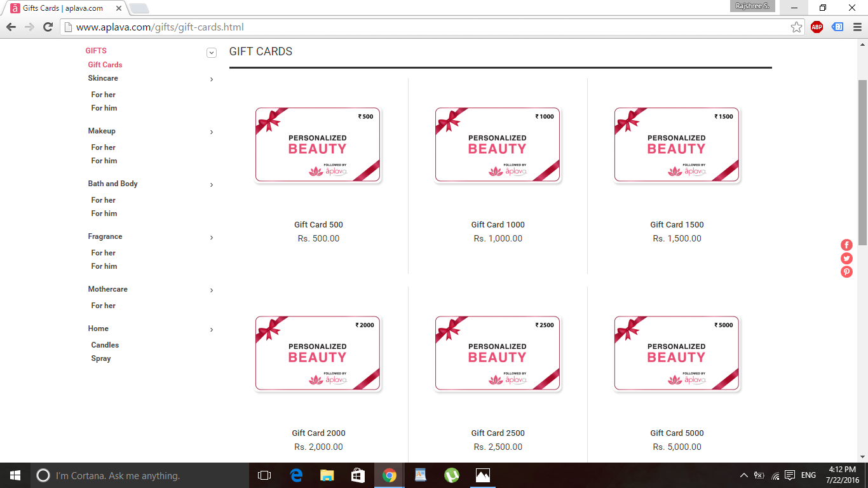Select Candles under Home category

tap(105, 345)
